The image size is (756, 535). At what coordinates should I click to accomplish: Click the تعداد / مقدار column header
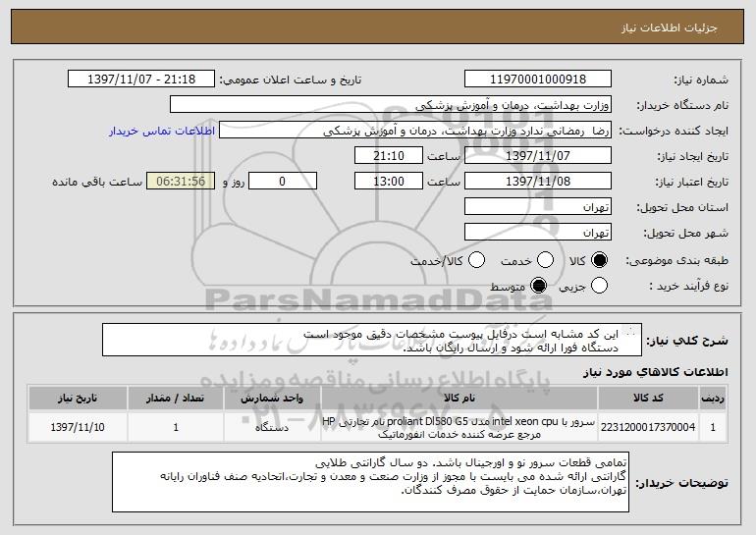176,399
